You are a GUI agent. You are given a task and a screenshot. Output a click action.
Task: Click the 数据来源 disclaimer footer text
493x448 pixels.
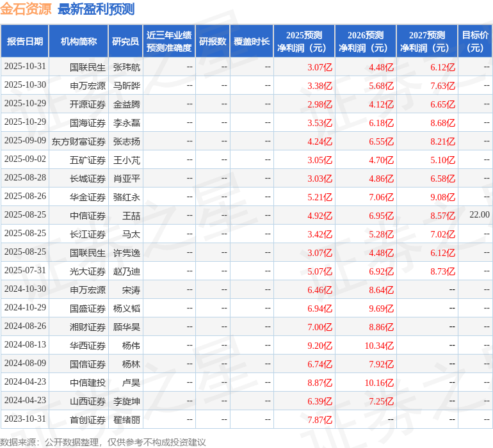(103, 442)
